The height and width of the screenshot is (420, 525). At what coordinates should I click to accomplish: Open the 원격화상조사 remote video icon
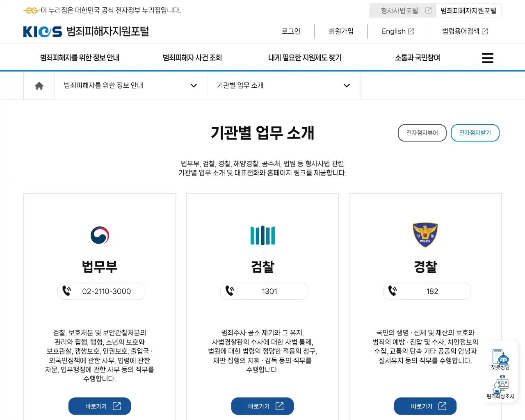pos(500,387)
